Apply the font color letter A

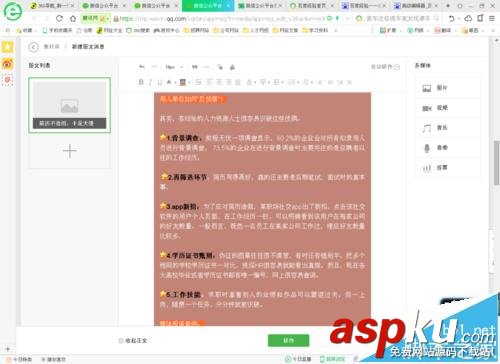tap(169, 82)
